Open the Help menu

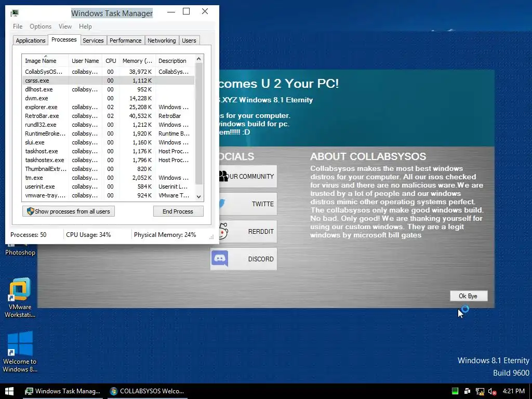tap(85, 26)
